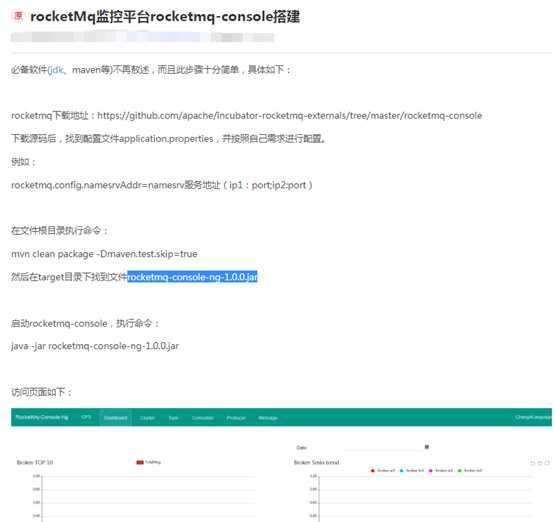Click the article title rocketMq监控平台rocketmq-console搭建
Screen dimensions: 554x522
pos(165,17)
